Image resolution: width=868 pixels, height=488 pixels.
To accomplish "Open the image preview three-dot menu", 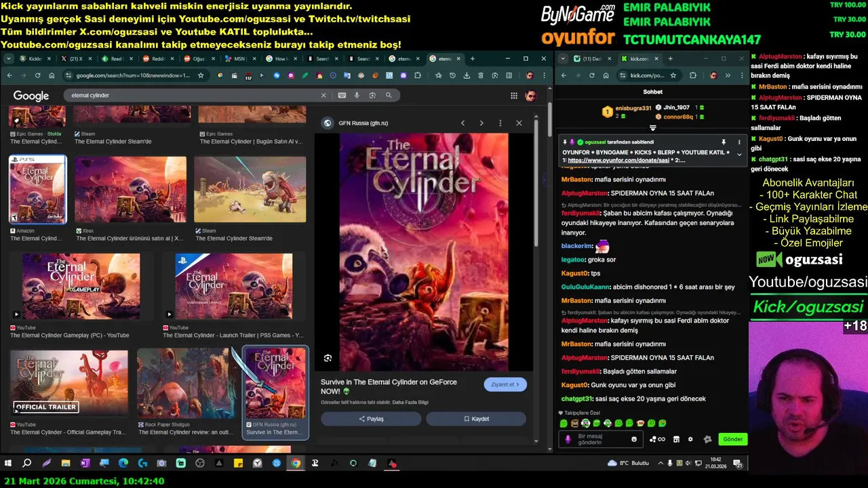I will click(500, 123).
